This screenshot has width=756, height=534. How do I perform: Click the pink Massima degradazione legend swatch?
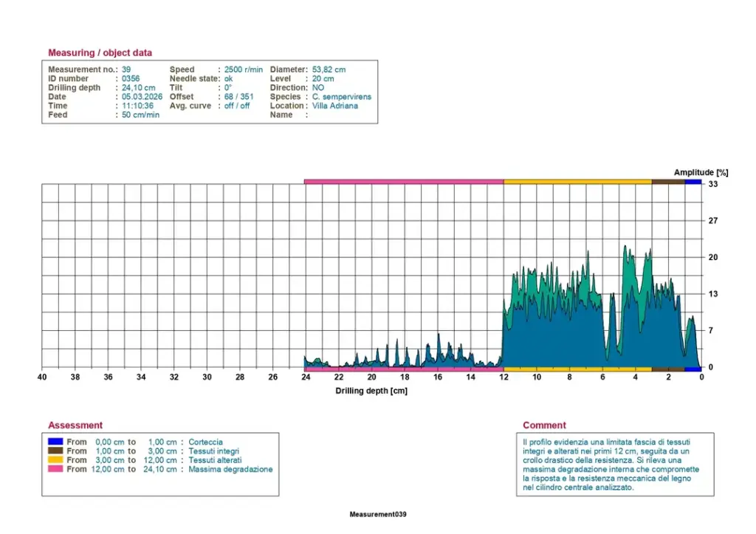pyautogui.click(x=55, y=469)
